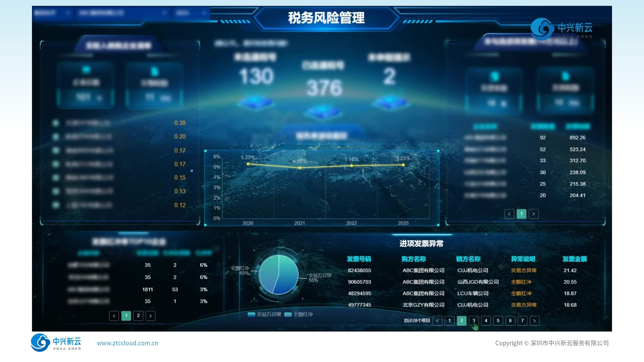Click invoice amount 21.42

[570, 270]
